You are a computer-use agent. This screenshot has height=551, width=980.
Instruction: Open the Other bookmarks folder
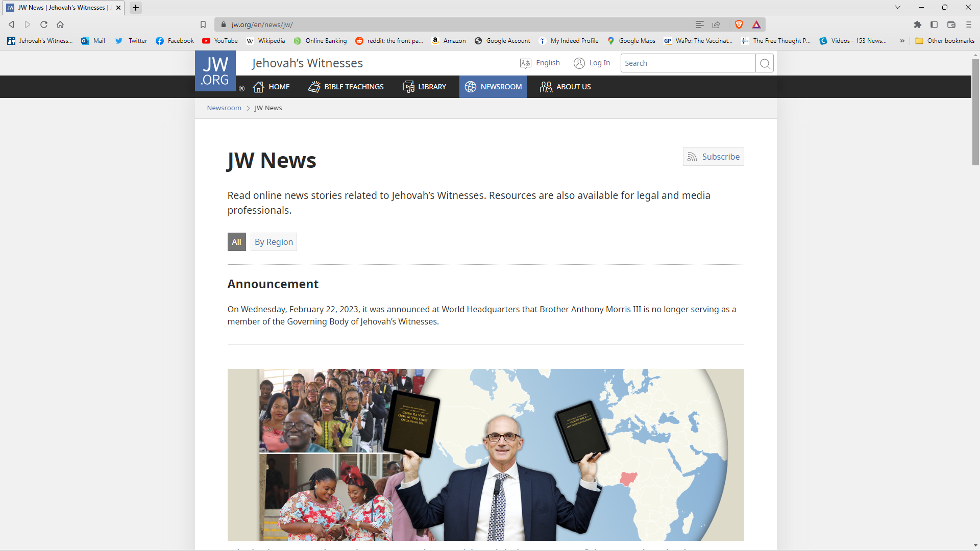945,41
